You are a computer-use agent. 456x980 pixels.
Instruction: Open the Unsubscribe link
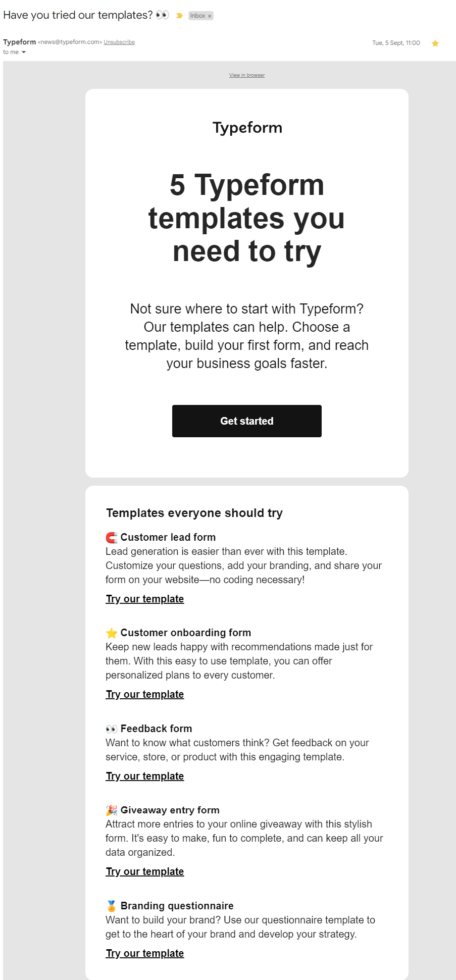click(x=119, y=42)
